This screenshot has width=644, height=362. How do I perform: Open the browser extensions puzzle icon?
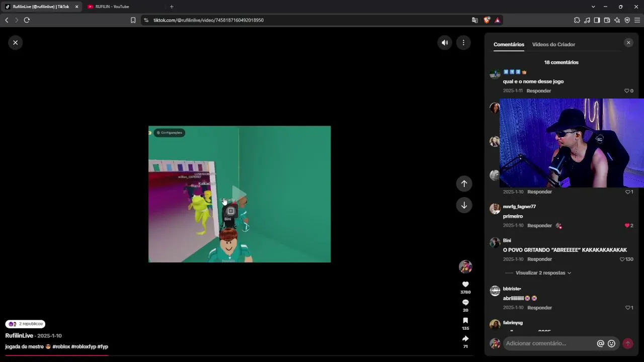coord(577,20)
